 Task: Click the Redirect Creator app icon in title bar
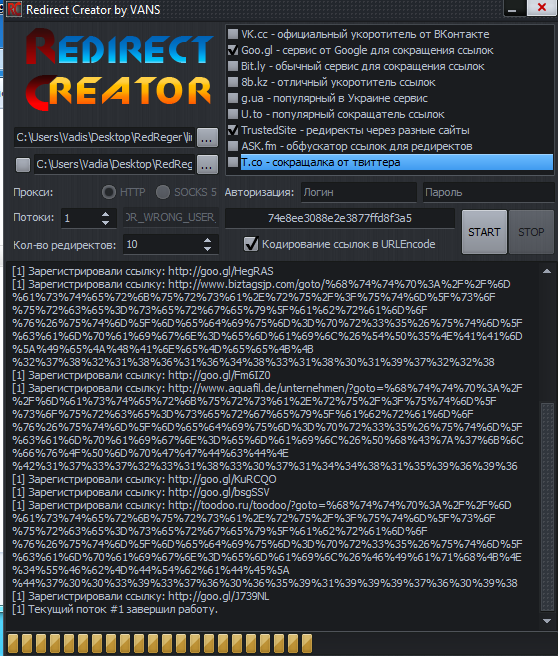click(14, 9)
